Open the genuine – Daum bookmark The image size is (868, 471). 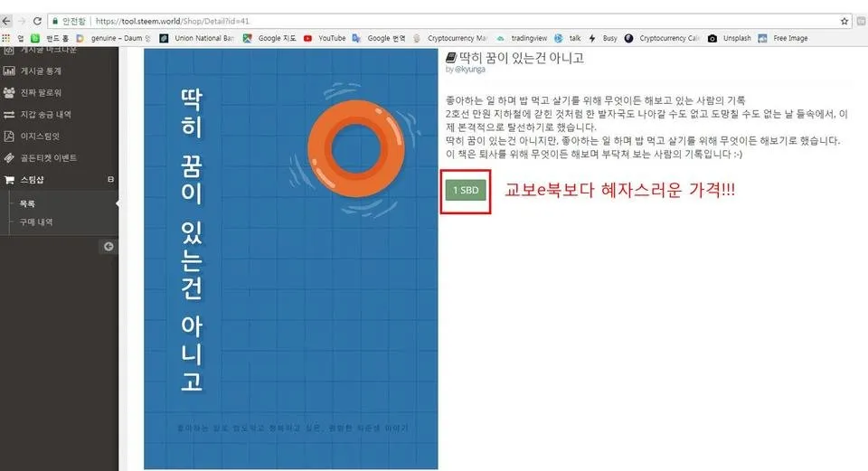coord(114,38)
